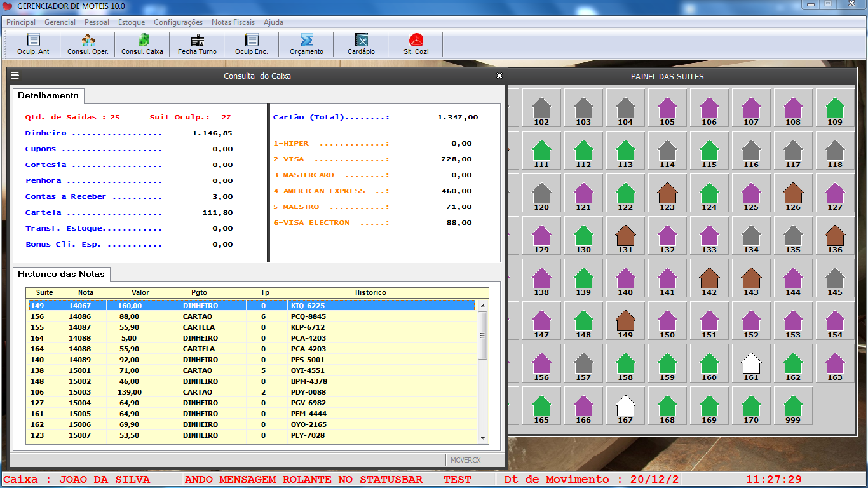The height and width of the screenshot is (488, 868).
Task: Click the history list scroll down arrow
Action: click(483, 438)
